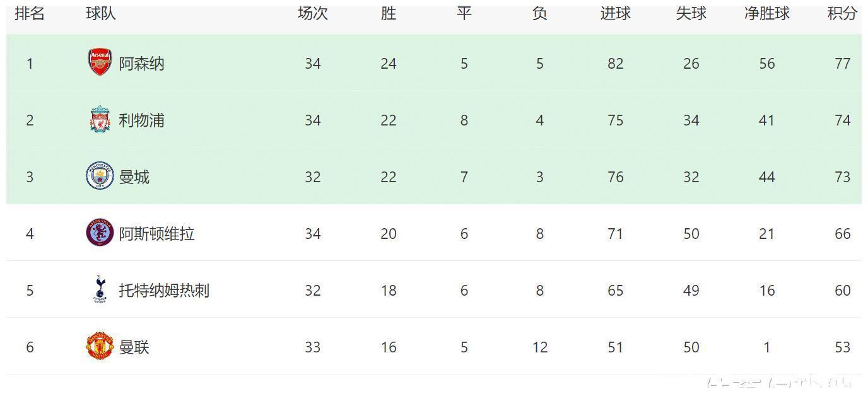Select the 托特纳姆热刺 team name
The width and height of the screenshot is (868, 394).
(164, 291)
